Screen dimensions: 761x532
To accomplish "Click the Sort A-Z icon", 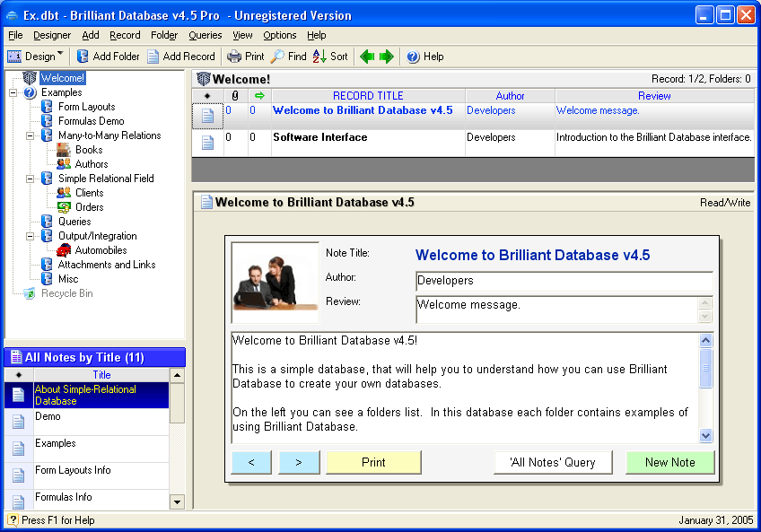I will (x=319, y=57).
